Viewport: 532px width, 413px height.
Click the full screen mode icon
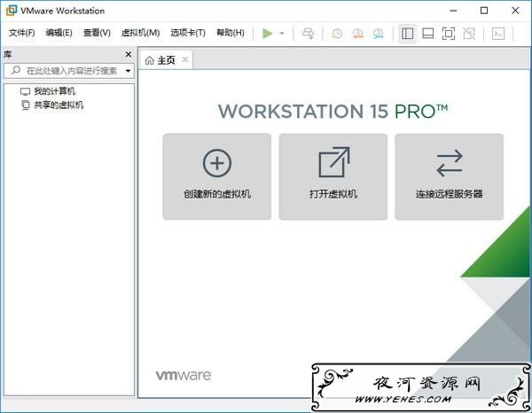pos(448,34)
